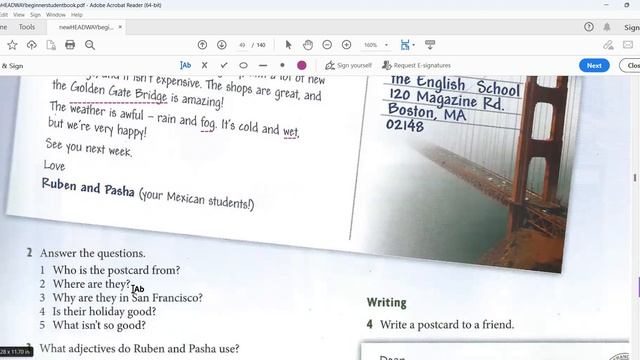The height and width of the screenshot is (360, 640).
Task: Click 'Answer the questions.' instruction
Action: point(93,253)
